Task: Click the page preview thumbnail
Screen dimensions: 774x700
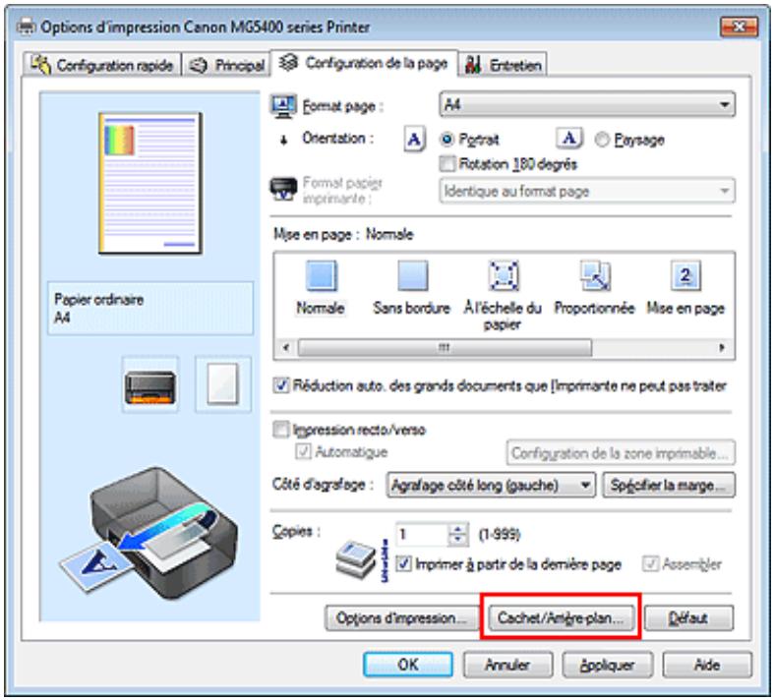Action: click(150, 184)
